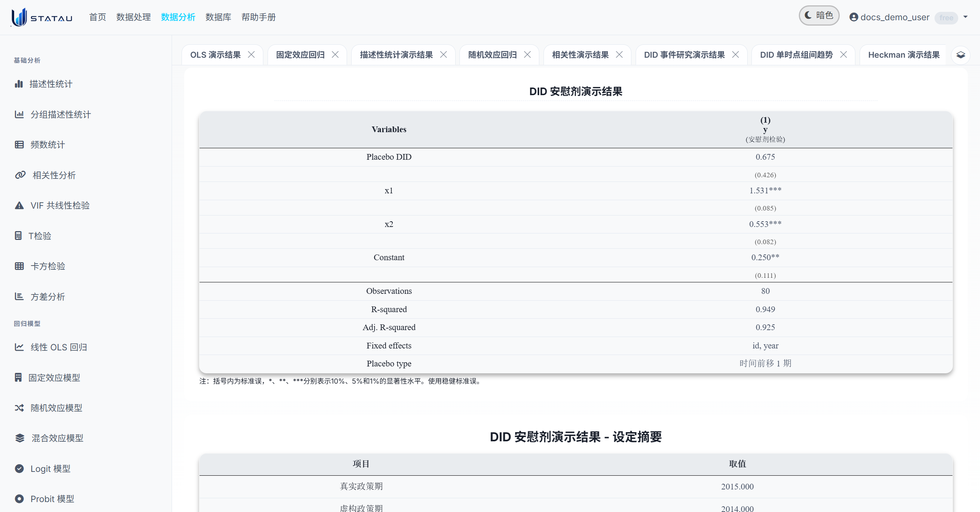Switch to the 随机效应回归 tab
The image size is (980, 512).
point(493,55)
